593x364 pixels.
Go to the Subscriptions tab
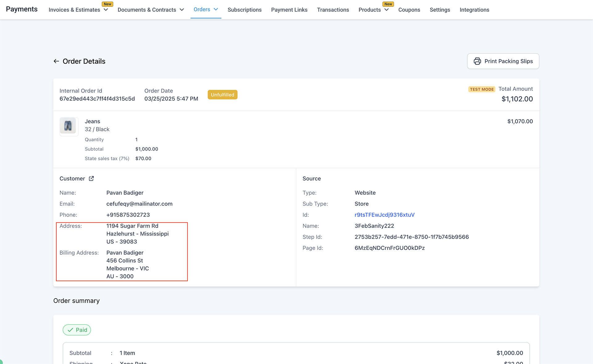point(244,10)
